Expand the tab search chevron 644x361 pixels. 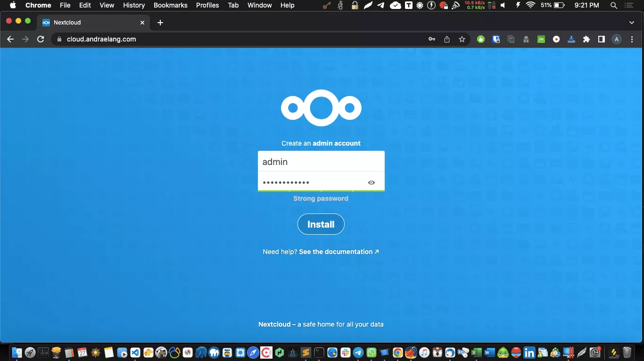(x=632, y=23)
